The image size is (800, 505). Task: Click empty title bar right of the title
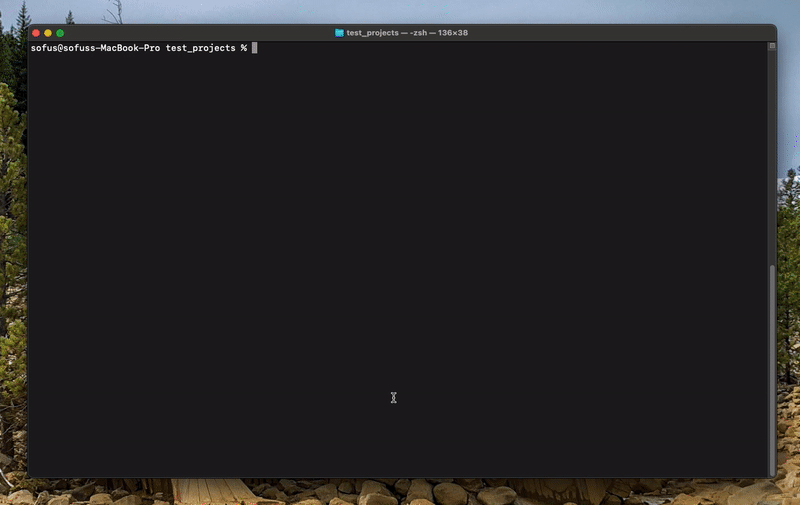point(620,33)
